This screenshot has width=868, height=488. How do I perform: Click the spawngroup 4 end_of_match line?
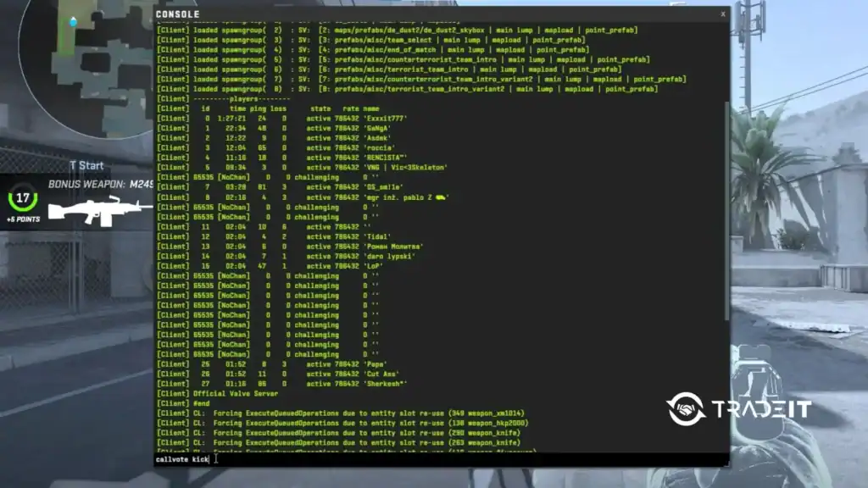(373, 50)
